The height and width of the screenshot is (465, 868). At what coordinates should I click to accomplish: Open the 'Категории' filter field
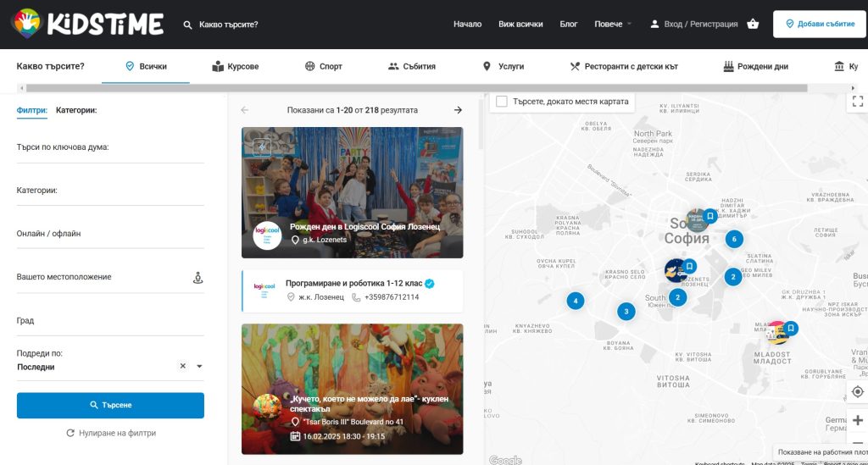coord(110,191)
